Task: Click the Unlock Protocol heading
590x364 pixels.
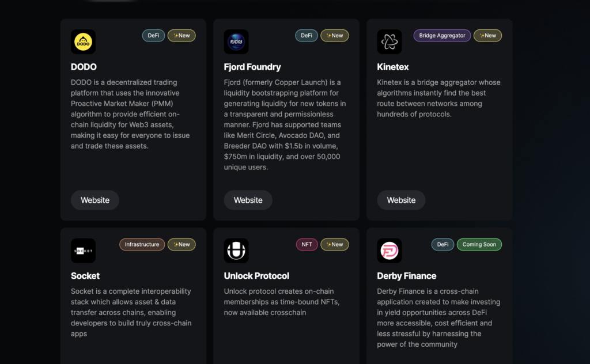Action: (x=256, y=276)
